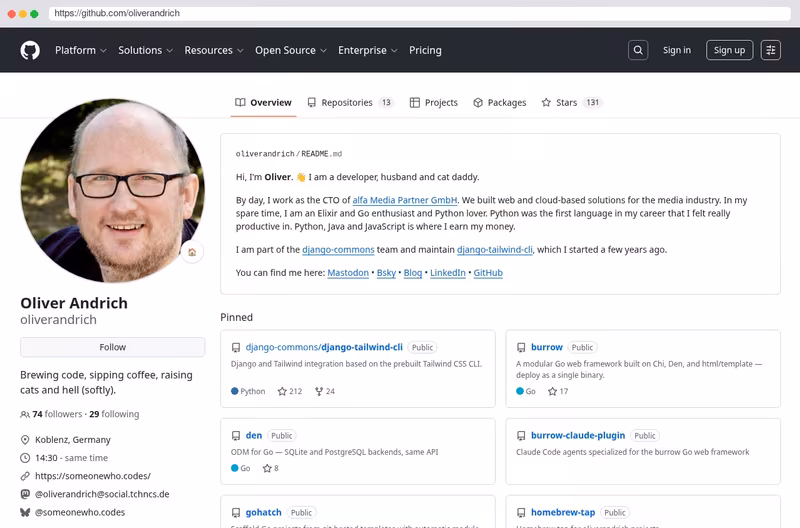Click the home status badge on avatar
The height and width of the screenshot is (528, 800).
192,252
